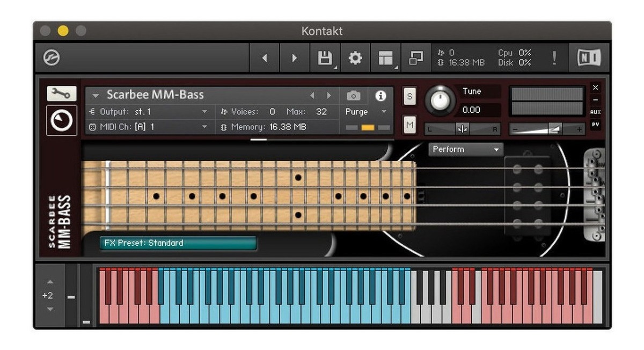Click the orange purge status indicator

368,128
